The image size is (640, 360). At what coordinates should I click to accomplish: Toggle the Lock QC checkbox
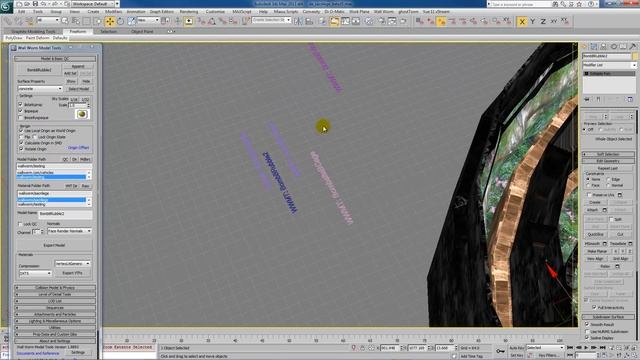(x=20, y=224)
